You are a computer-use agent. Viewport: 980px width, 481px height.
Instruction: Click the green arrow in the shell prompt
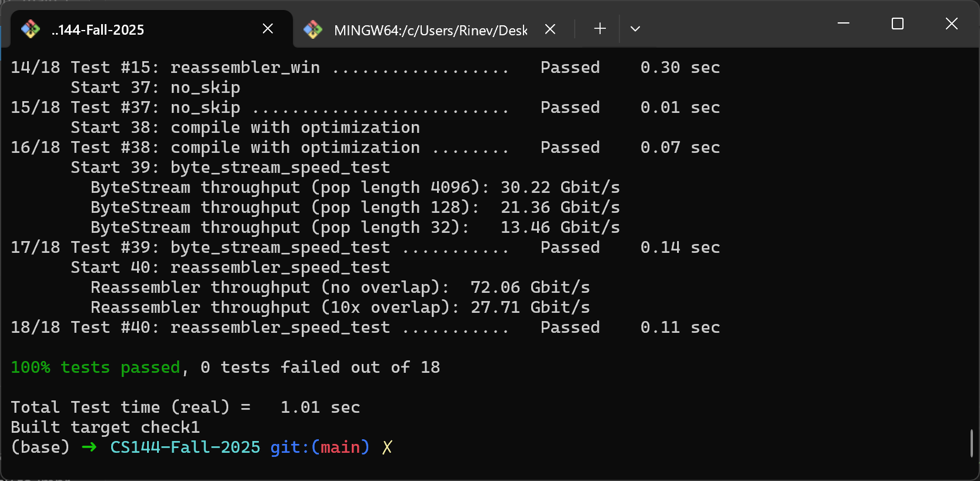click(x=89, y=447)
